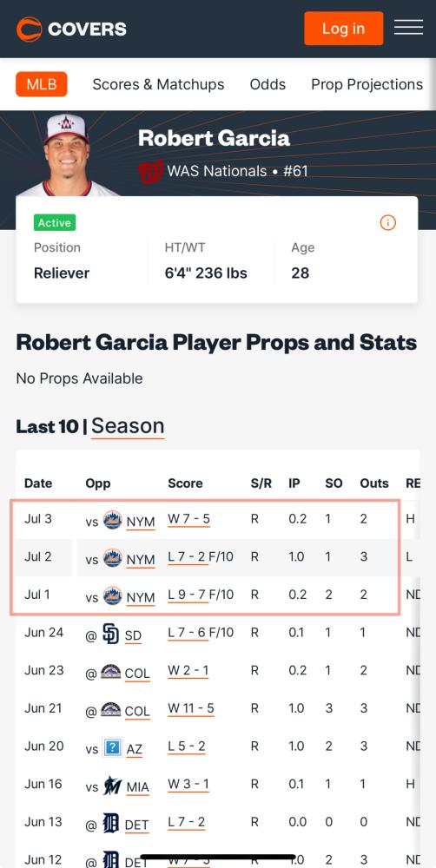Select the Last 10 stats view
This screenshot has width=436, height=868.
(x=48, y=426)
